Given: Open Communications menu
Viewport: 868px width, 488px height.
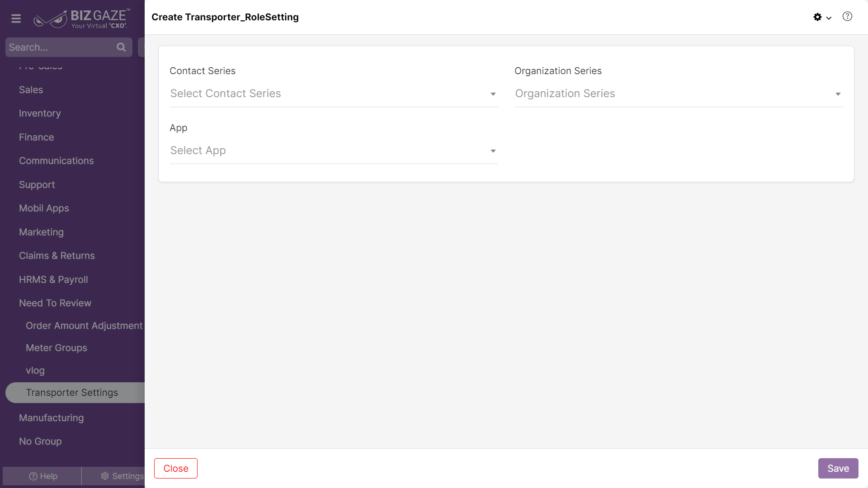Looking at the screenshot, I should 56,161.
